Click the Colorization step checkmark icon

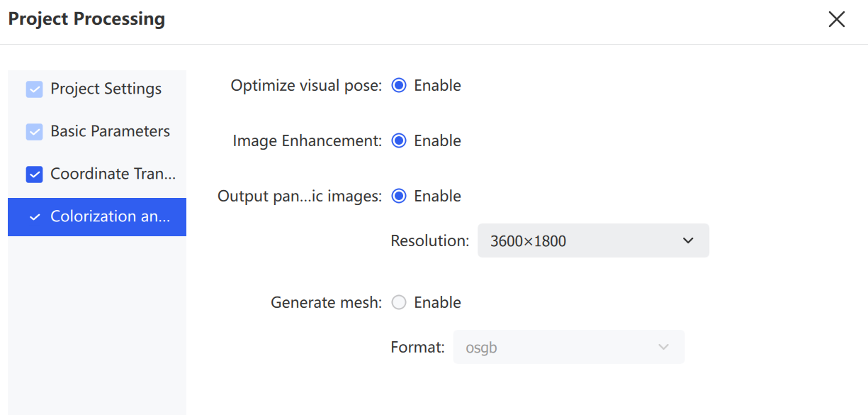[34, 217]
